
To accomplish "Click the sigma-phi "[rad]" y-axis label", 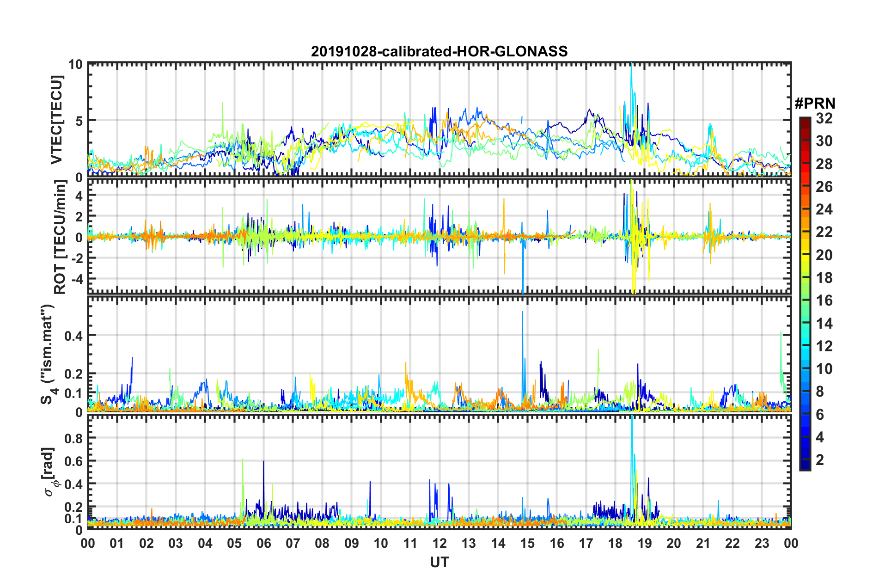I will pyautogui.click(x=50, y=472).
